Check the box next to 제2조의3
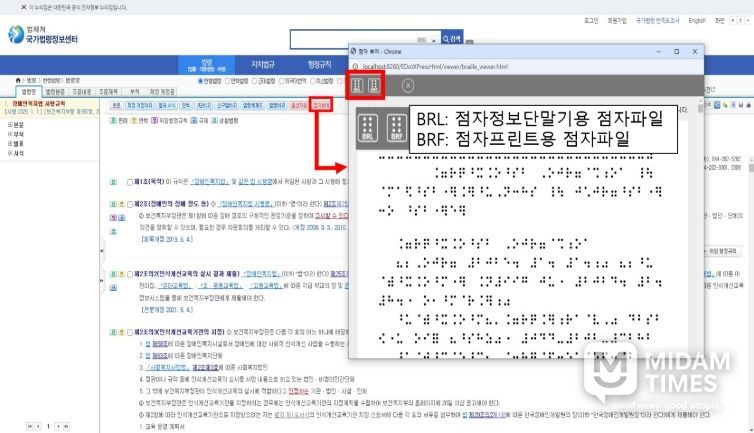Image resolution: width=754 pixels, height=433 pixels. coord(130,332)
